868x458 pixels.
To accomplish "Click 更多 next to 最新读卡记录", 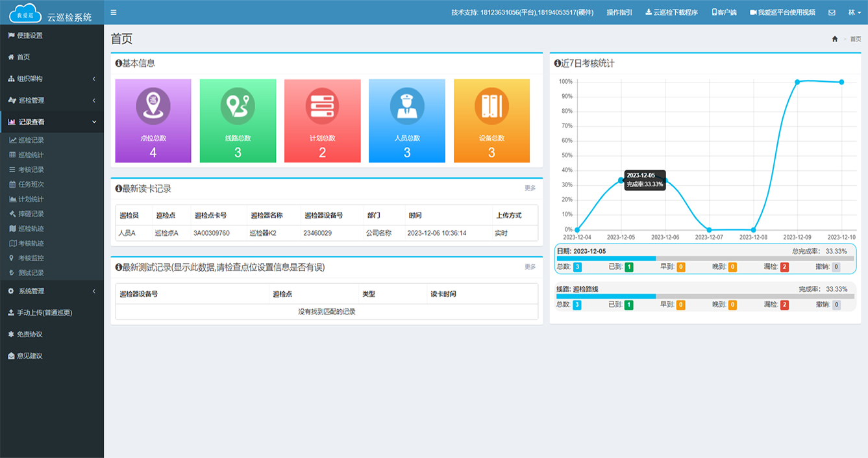I will pyautogui.click(x=531, y=188).
